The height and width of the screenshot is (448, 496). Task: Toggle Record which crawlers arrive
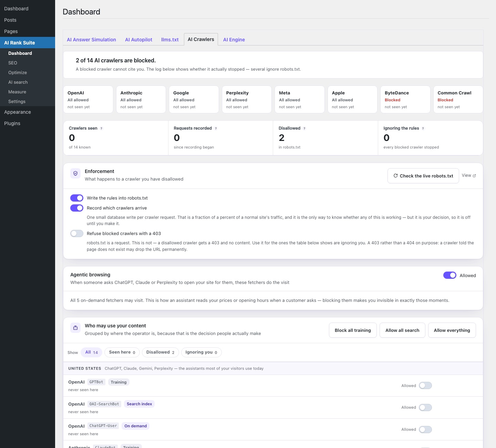click(77, 208)
